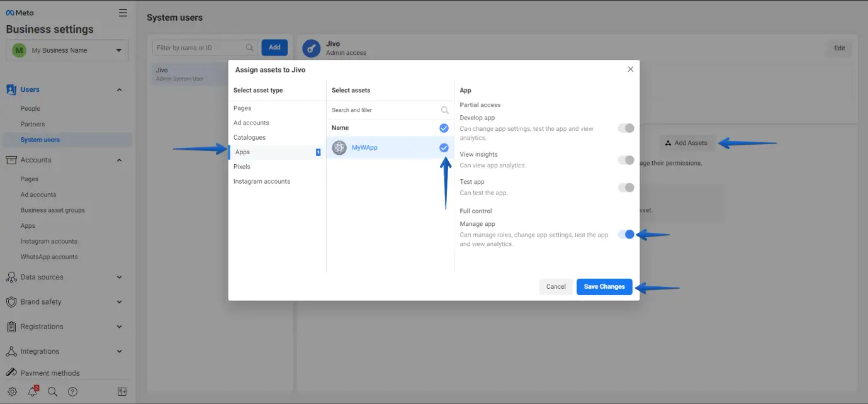Select Instagram accounts asset type
This screenshot has width=868, height=404.
tap(262, 181)
